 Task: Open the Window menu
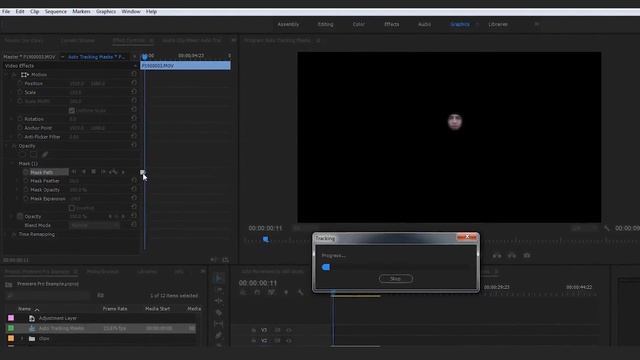click(131, 11)
